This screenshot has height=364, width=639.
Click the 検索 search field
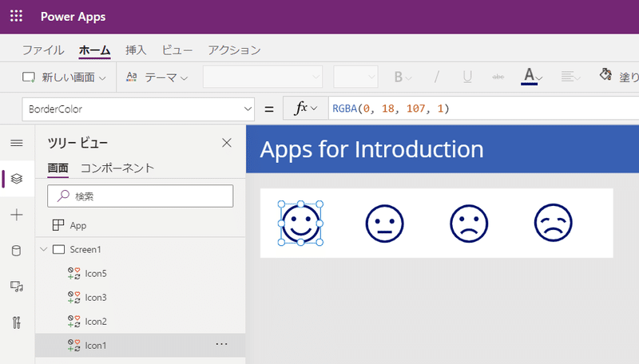(141, 196)
